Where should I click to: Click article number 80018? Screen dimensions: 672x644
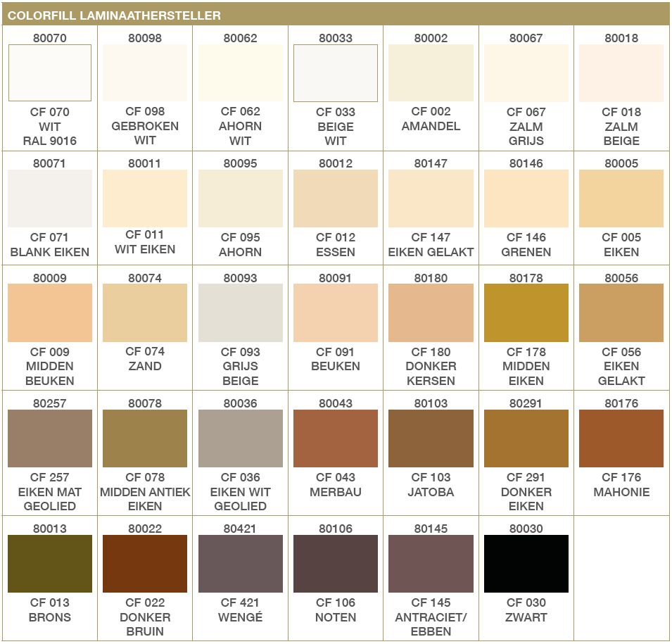click(621, 38)
